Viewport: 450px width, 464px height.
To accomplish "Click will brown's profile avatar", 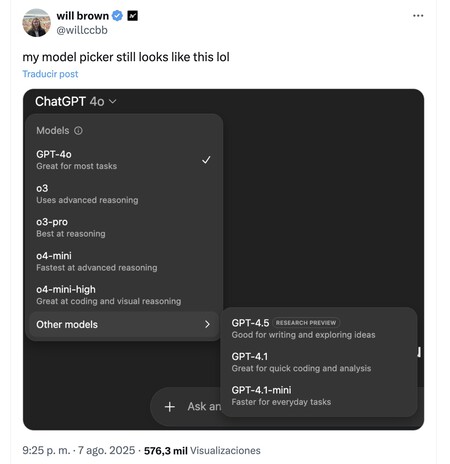I will tap(36, 23).
